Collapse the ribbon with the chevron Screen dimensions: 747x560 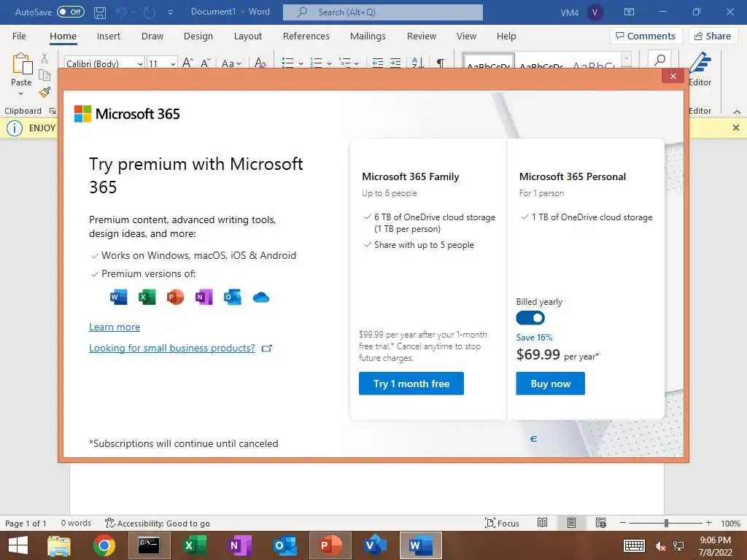(x=737, y=112)
